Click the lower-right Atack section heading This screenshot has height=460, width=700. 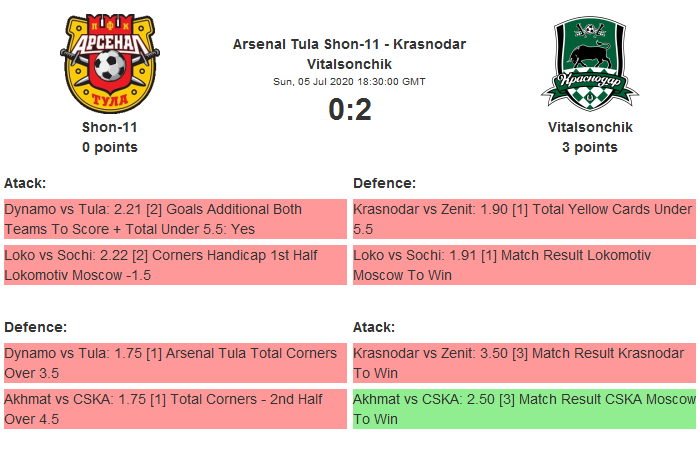point(374,327)
